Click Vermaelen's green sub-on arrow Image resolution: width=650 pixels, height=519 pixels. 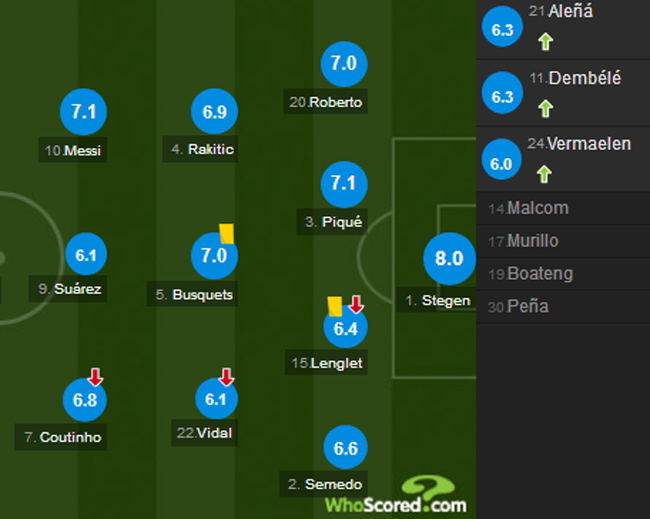[x=545, y=174]
